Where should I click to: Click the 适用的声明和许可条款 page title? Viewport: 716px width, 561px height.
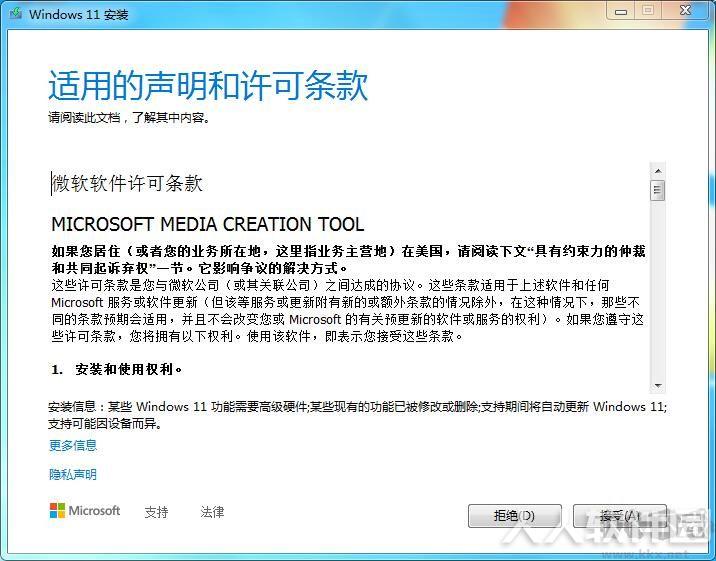click(x=208, y=85)
